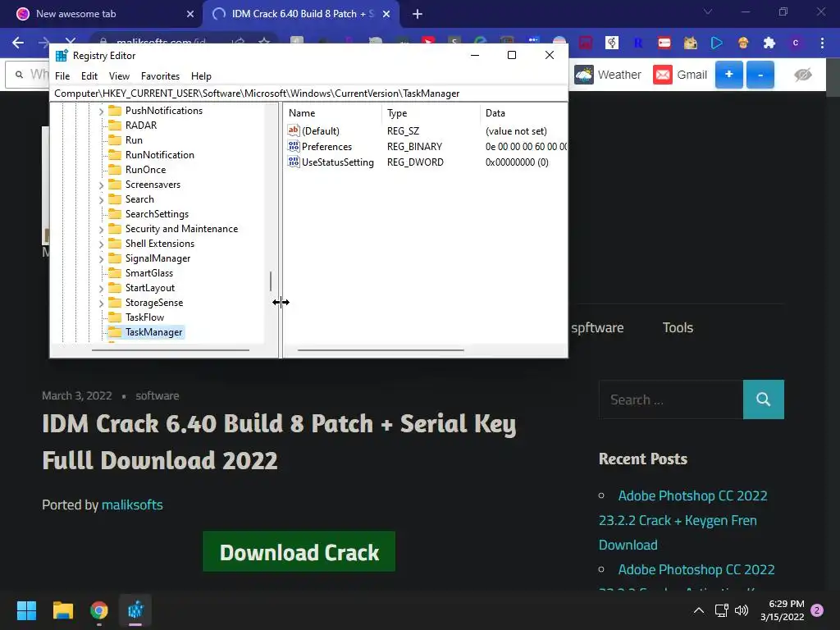Expand the PushNotifications key
This screenshot has width=840, height=630.
pyautogui.click(x=101, y=111)
